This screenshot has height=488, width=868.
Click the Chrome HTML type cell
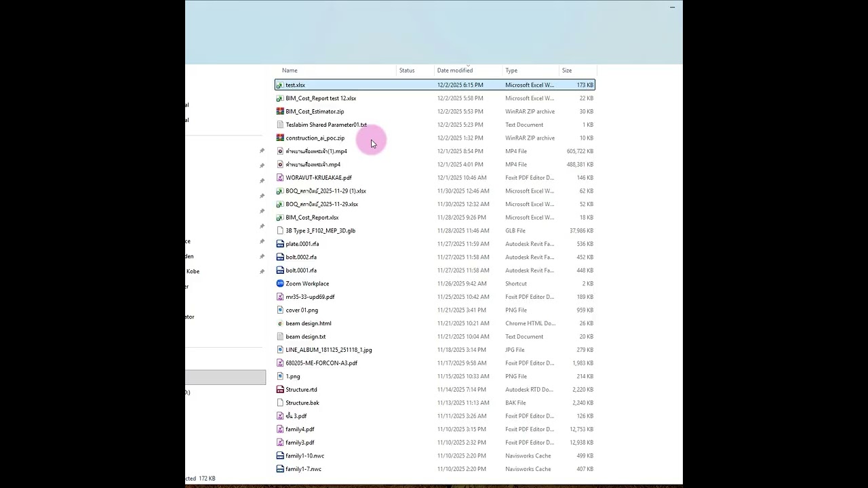530,323
